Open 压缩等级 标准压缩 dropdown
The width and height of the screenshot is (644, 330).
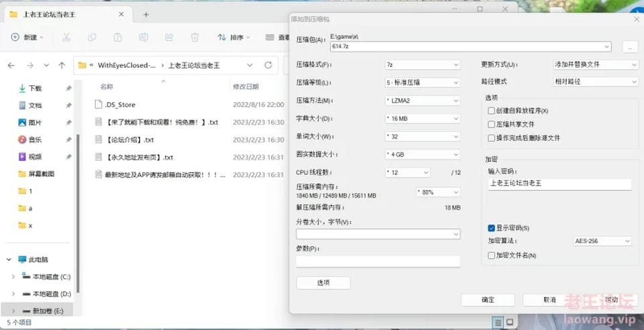click(422, 82)
